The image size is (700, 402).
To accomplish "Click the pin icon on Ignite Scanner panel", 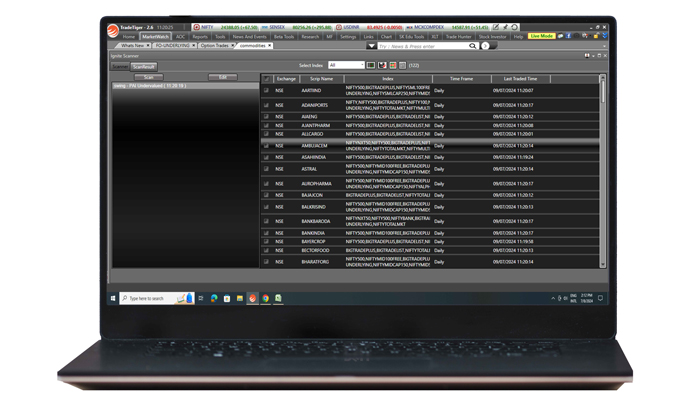I will (x=587, y=56).
